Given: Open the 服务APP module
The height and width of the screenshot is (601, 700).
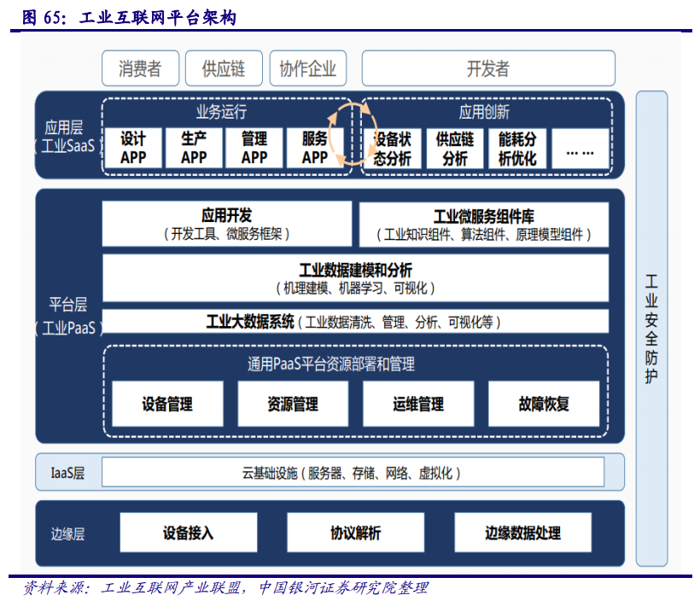Looking at the screenshot, I should click(317, 147).
